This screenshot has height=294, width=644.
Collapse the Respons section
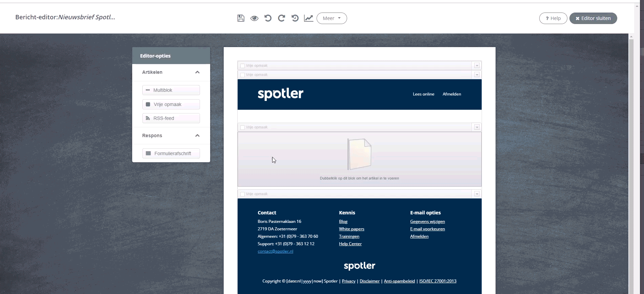coord(197,135)
